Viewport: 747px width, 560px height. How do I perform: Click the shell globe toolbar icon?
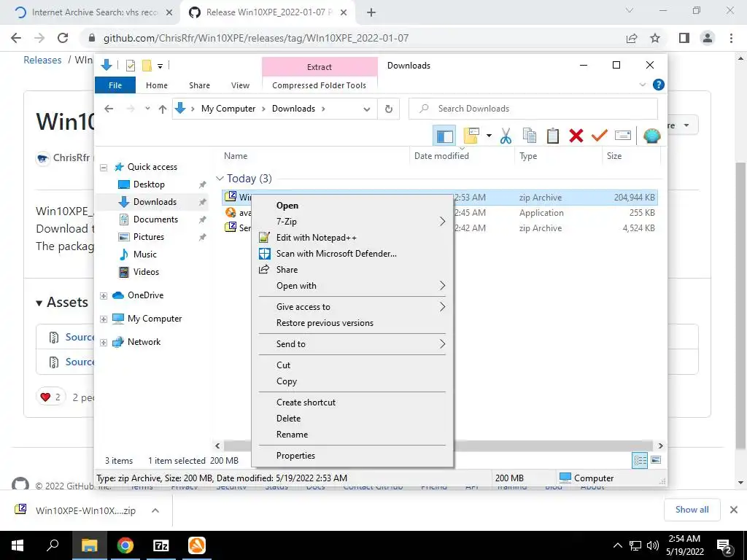(651, 136)
